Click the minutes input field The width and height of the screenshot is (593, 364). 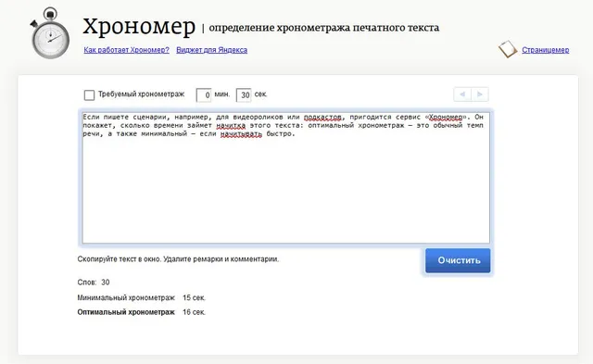click(x=204, y=95)
